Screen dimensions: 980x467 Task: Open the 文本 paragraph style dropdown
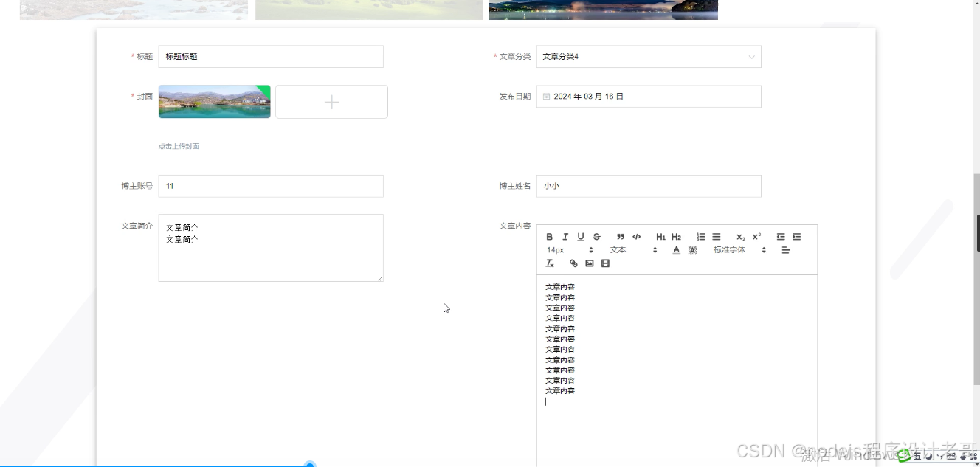coord(633,250)
